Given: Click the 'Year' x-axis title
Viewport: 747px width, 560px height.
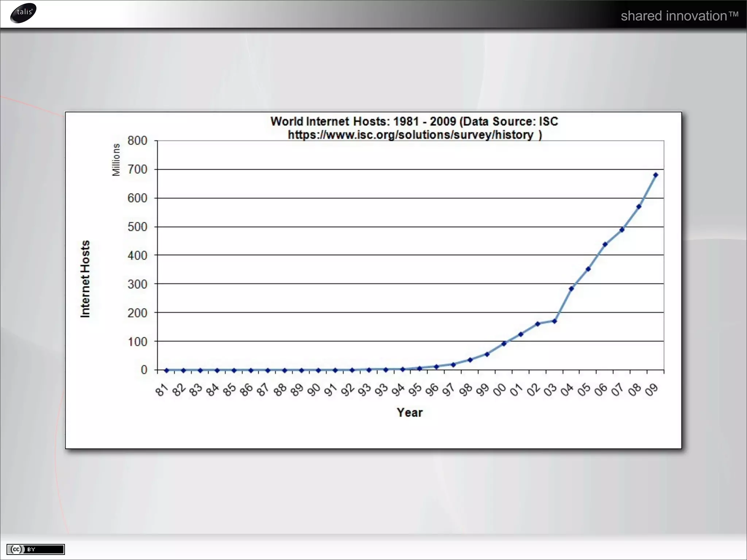Looking at the screenshot, I should click(410, 413).
